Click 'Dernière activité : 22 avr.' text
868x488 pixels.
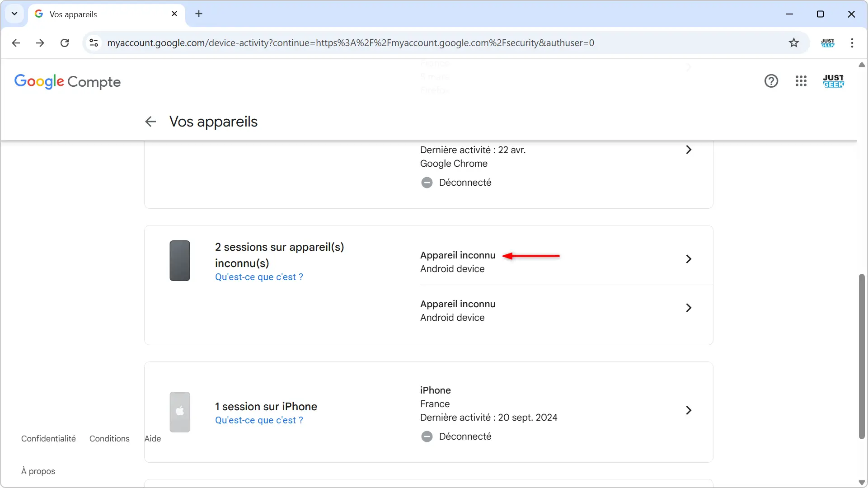(x=473, y=150)
